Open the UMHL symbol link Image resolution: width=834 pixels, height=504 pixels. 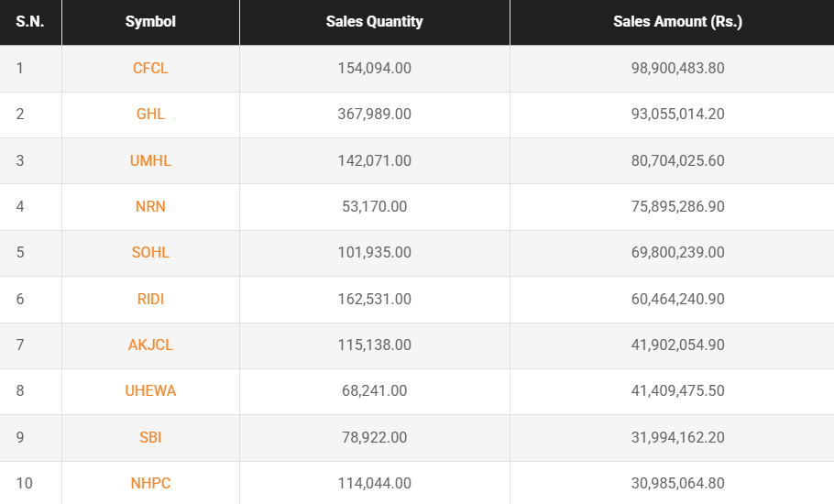pyautogui.click(x=150, y=160)
